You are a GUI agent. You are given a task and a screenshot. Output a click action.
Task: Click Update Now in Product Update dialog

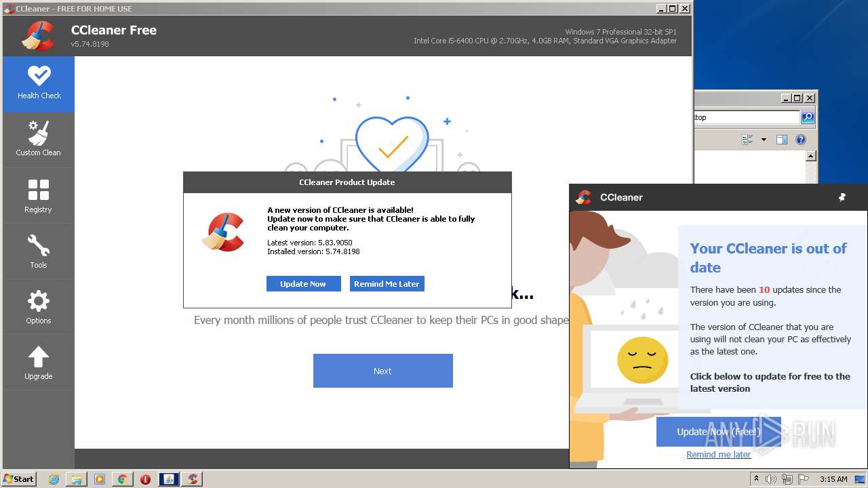point(303,284)
